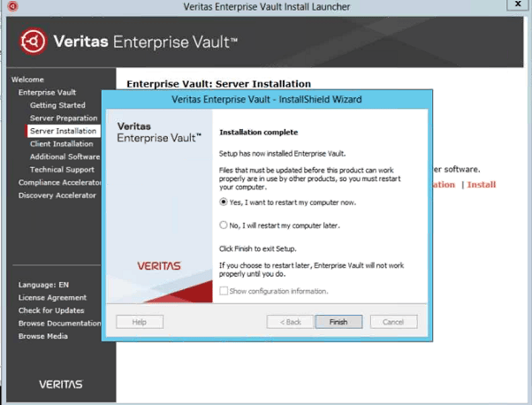The image size is (532, 405).
Task: Click the white VERITAS logo below the sidebar
Action: click(x=61, y=385)
